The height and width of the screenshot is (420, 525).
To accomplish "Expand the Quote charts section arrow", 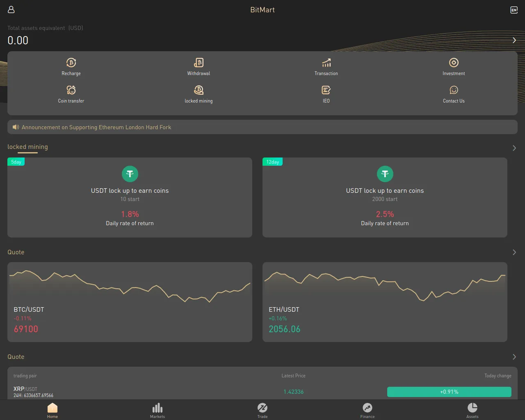I will tap(514, 252).
